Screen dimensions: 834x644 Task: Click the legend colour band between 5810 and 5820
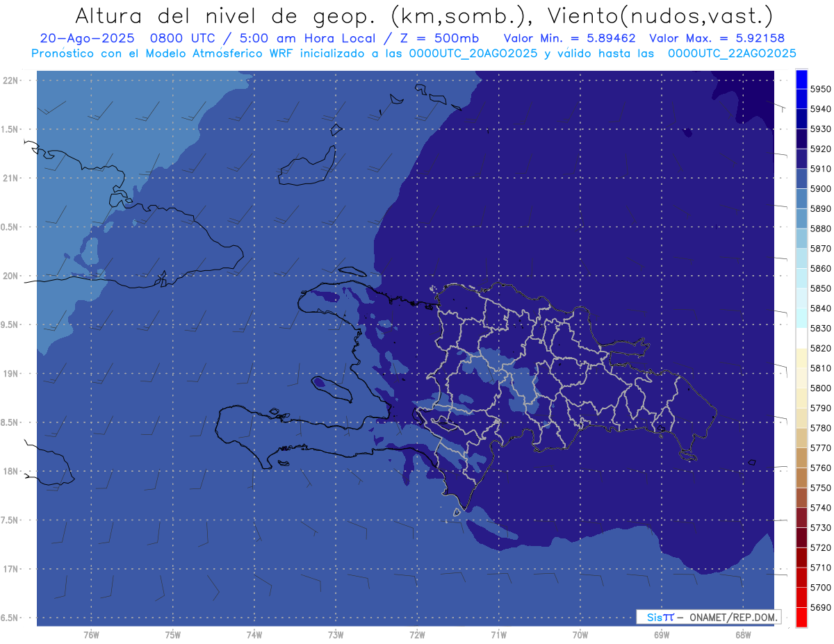tap(801, 358)
